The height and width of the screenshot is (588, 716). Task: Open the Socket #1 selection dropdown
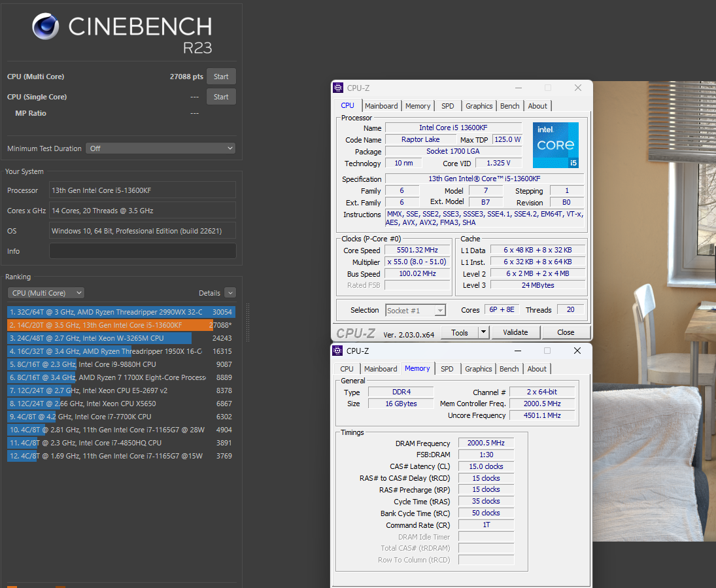(415, 310)
